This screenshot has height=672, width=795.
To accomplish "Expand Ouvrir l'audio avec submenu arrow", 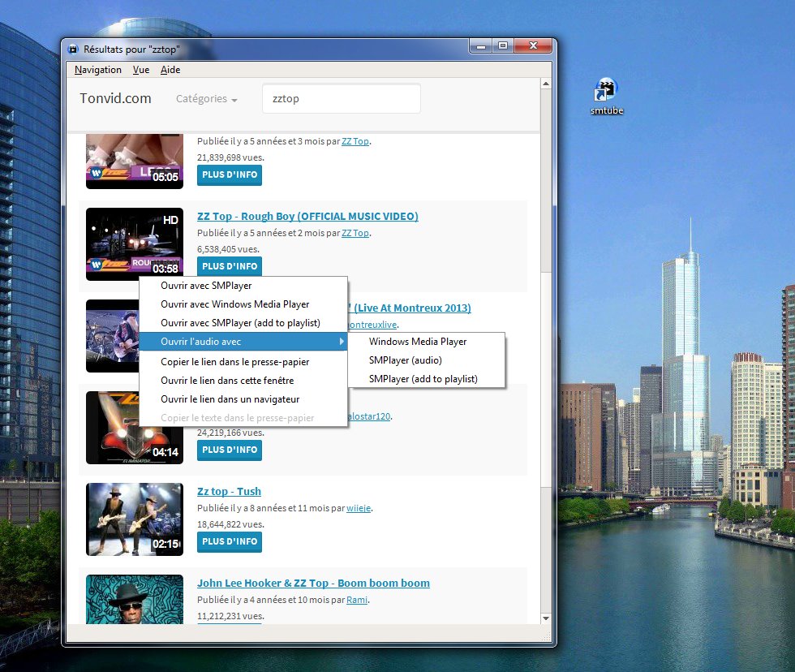I will click(342, 342).
